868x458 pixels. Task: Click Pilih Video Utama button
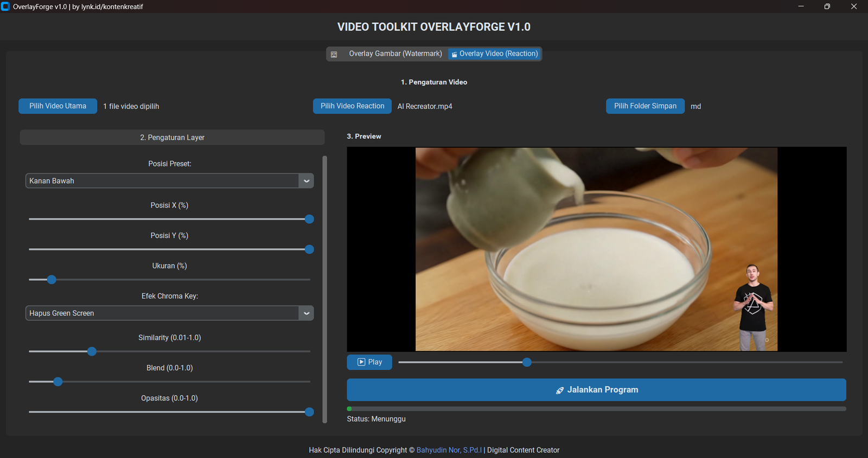coord(58,106)
